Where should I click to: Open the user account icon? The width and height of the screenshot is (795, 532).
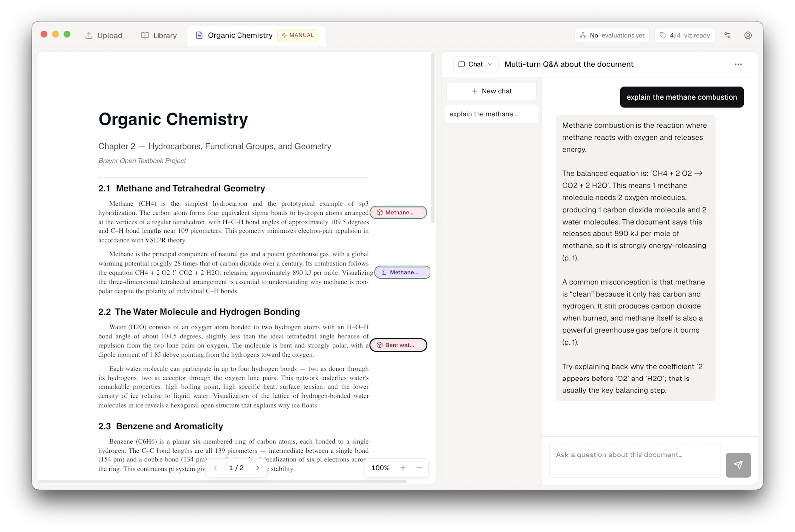tap(748, 36)
